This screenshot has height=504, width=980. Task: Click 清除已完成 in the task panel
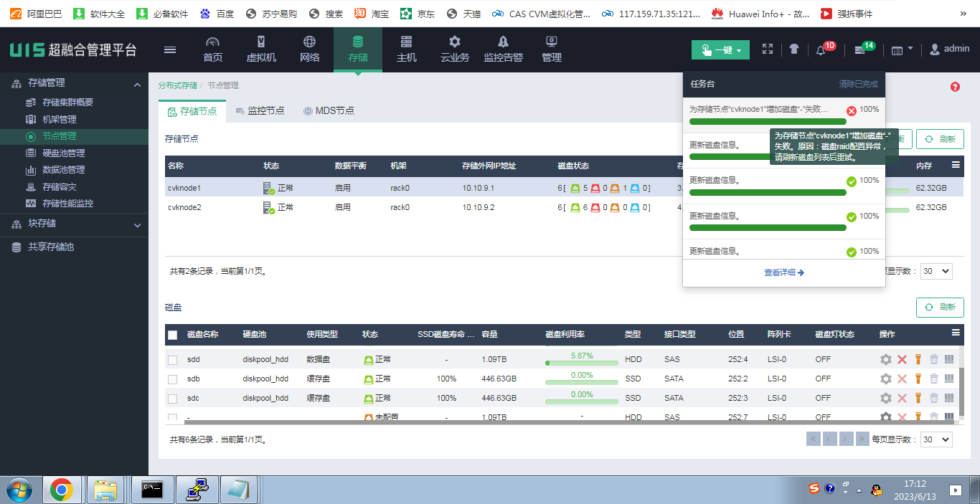858,84
